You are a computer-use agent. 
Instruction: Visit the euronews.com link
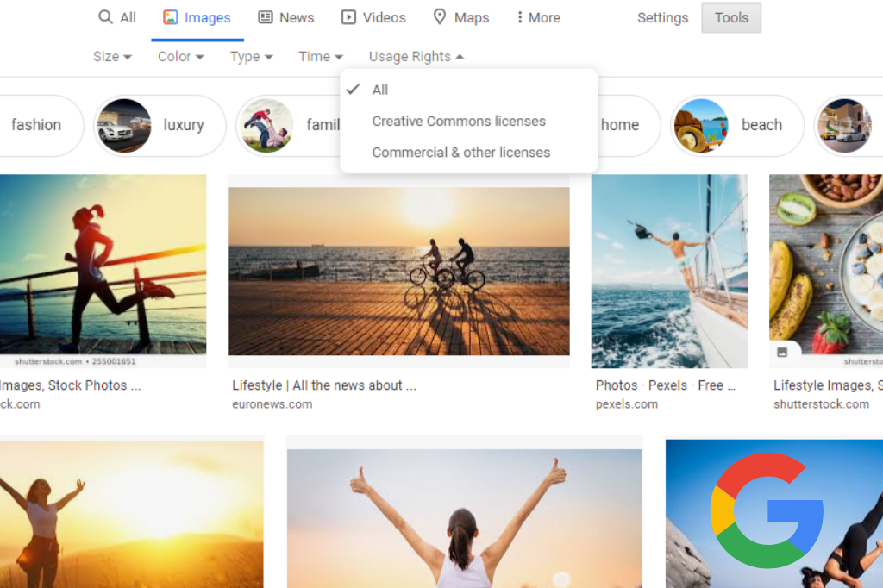pos(272,403)
